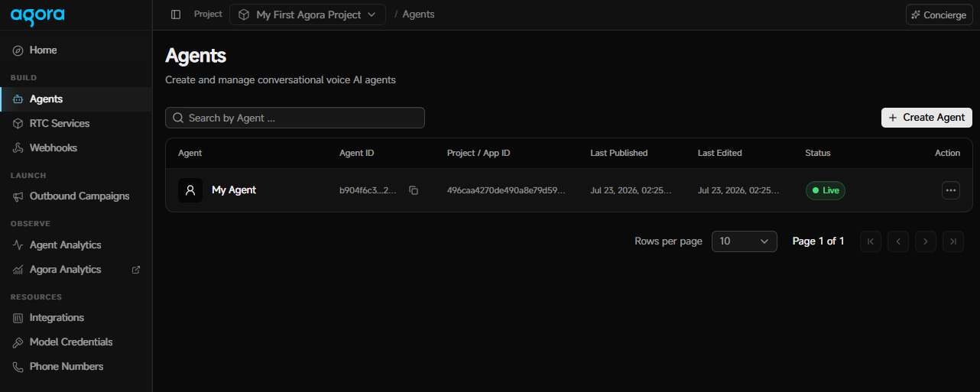Click the Agents breadcrumb
980x392 pixels.
click(x=418, y=15)
